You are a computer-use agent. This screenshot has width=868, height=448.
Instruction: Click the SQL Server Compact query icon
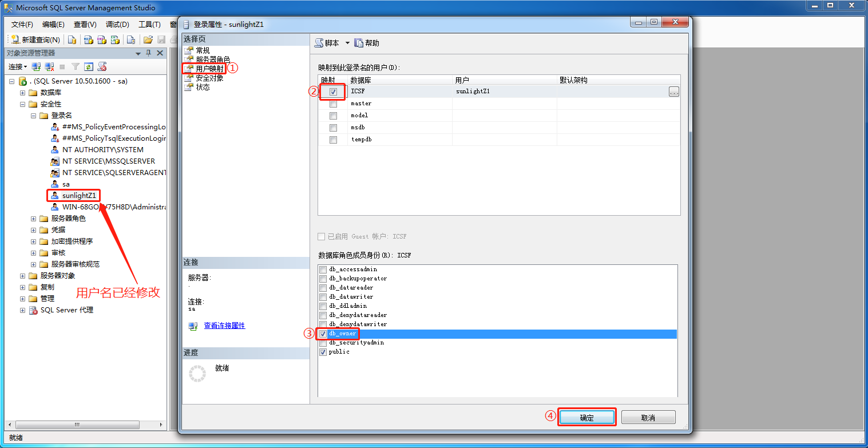(x=131, y=40)
